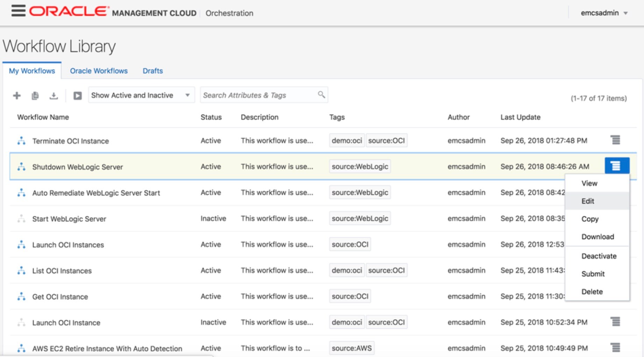Screen dimensions: 644x357
Task: Click the source:AWS tag
Action: tap(351, 348)
